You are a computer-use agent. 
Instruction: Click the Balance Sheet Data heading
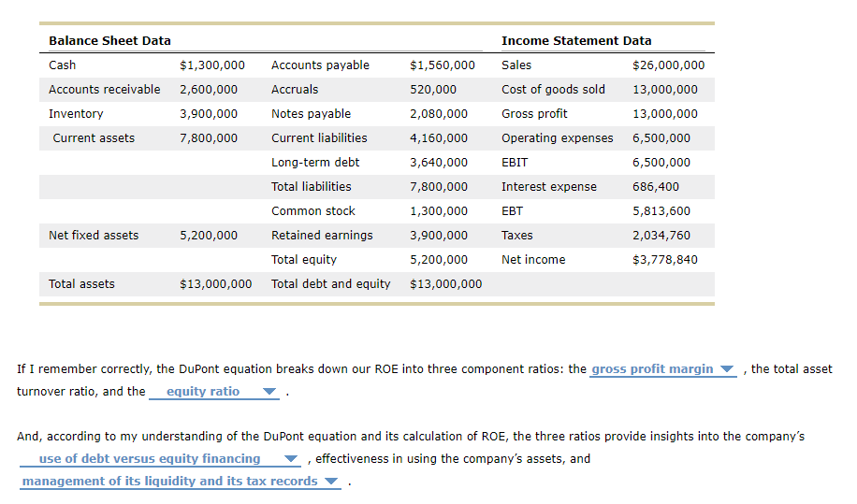coord(109,40)
